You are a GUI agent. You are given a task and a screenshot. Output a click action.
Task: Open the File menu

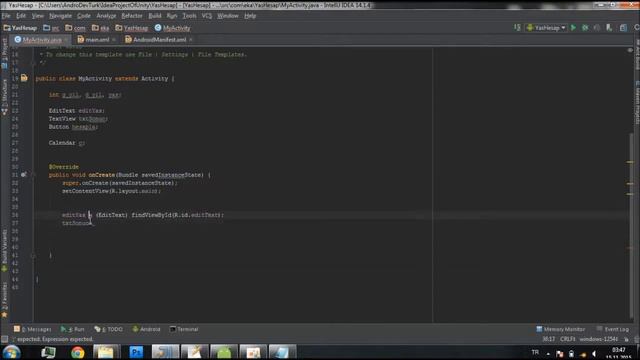tap(6, 16)
